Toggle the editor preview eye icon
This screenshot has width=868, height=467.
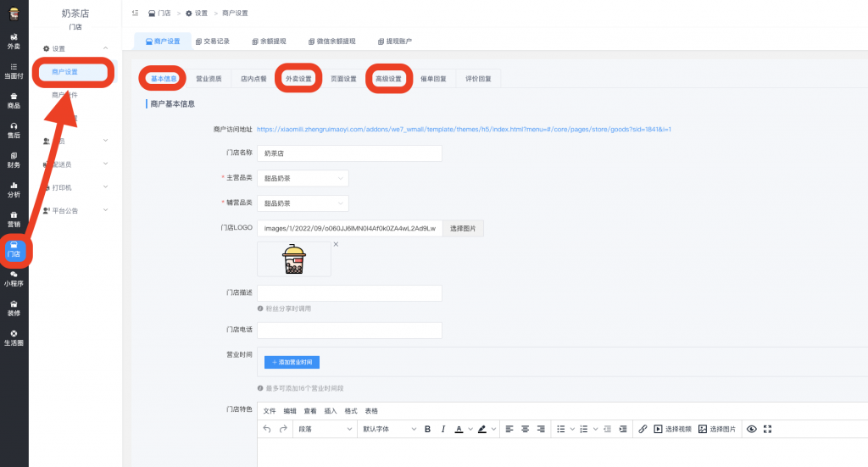751,429
